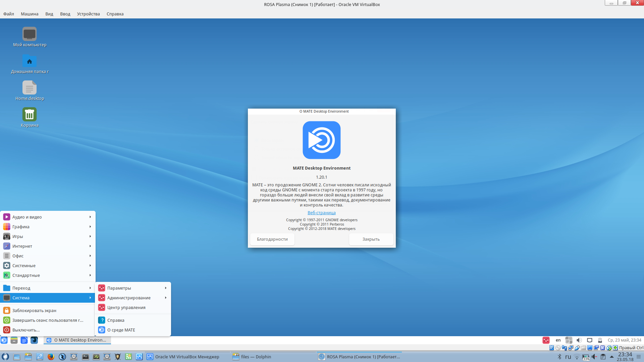Image resolution: width=644 pixels, height=362 pixels.
Task: Click the VirtualBox USB device status icon
Action: (x=577, y=348)
